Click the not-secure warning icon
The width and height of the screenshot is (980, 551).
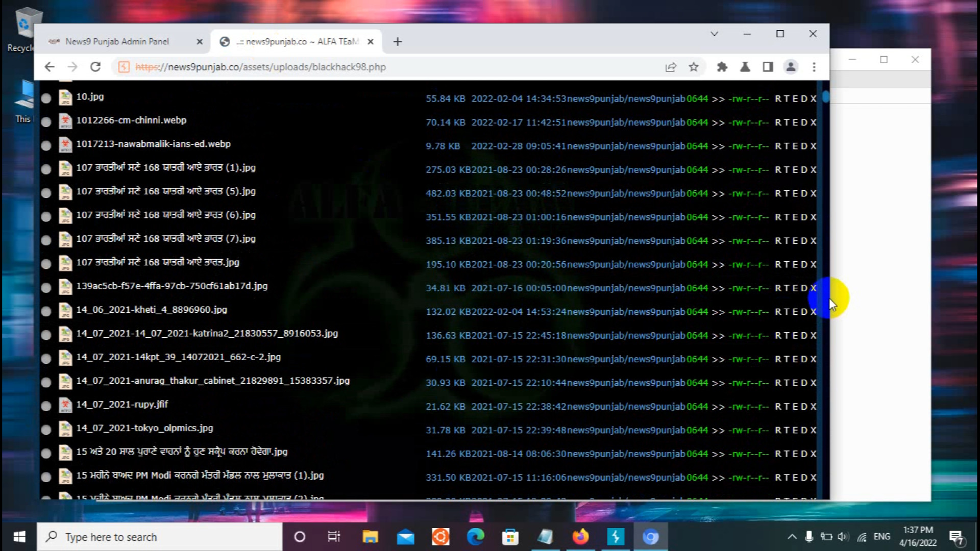click(124, 67)
